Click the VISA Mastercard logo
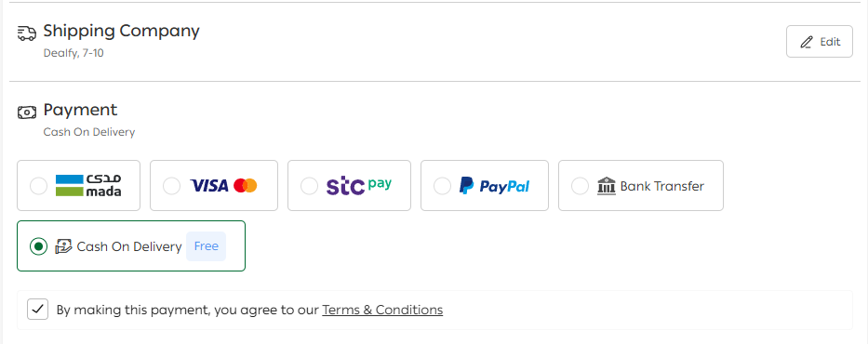The image size is (868, 344). coord(223,186)
